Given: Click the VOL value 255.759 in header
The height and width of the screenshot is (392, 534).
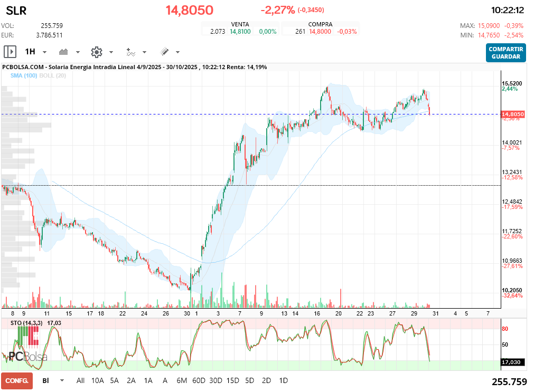Looking at the screenshot, I should click(52, 26).
